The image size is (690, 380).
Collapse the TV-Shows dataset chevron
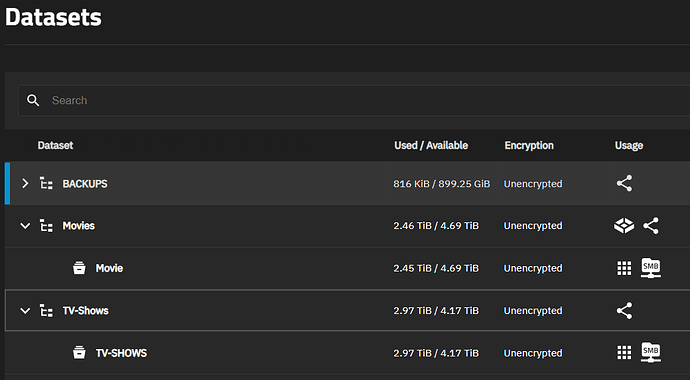25,311
